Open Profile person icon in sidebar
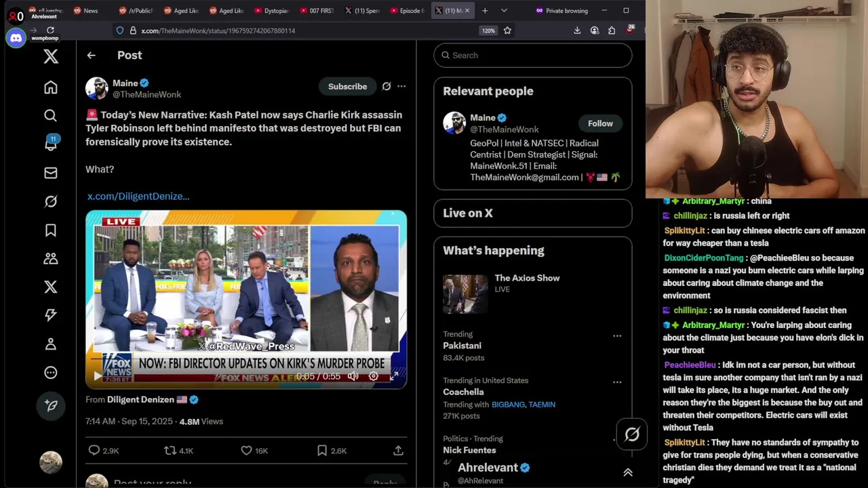868x488 pixels. point(51,344)
